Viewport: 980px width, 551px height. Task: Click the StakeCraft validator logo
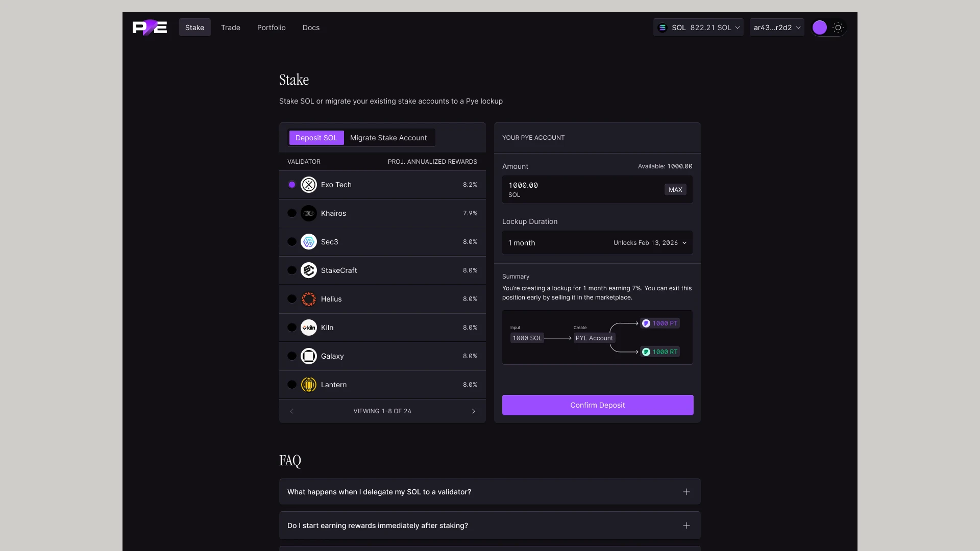click(x=309, y=270)
